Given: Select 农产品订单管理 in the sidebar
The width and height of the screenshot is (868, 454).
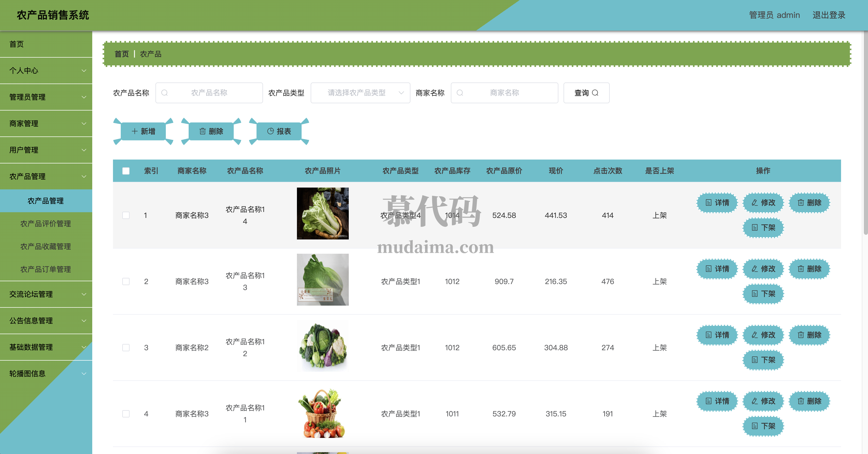Looking at the screenshot, I should click(x=46, y=269).
